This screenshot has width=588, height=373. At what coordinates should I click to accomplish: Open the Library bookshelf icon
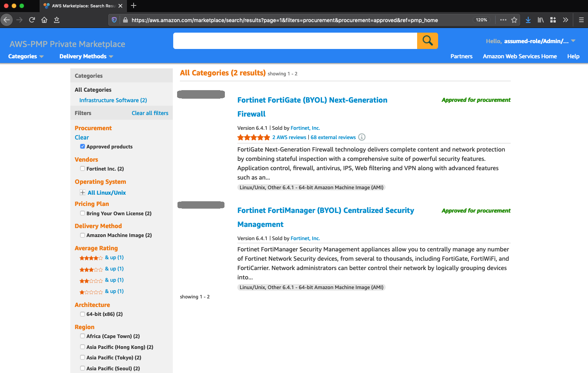[x=540, y=20]
